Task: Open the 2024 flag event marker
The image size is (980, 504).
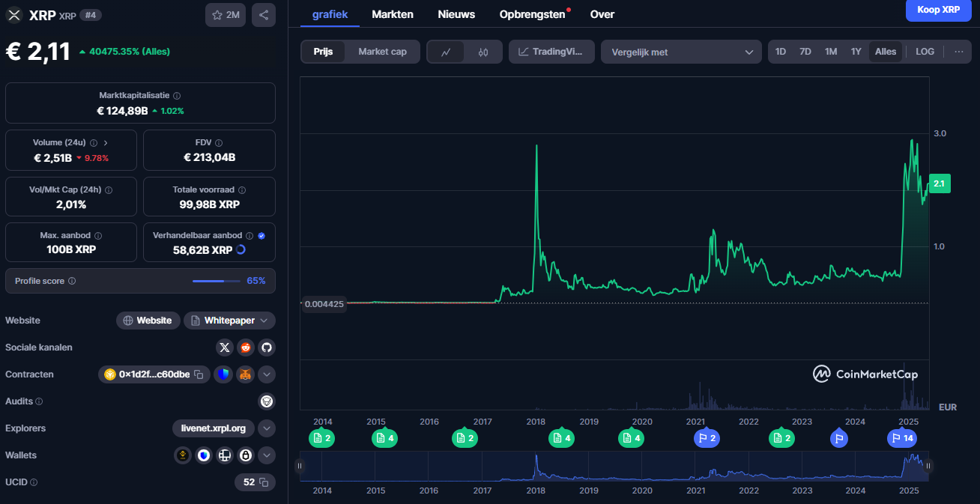Action: [x=839, y=438]
